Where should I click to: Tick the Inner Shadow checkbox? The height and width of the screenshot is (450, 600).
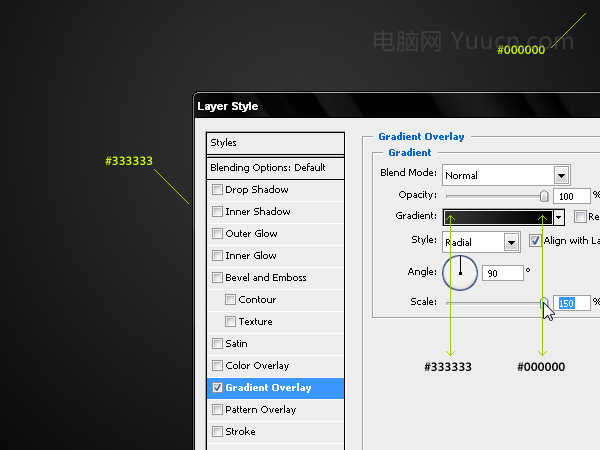pos(217,211)
